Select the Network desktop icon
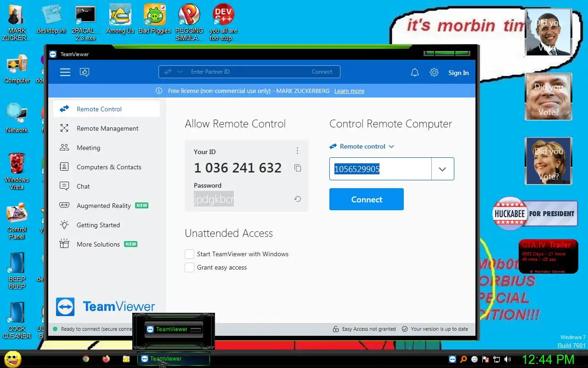This screenshot has width=588, height=368. click(17, 119)
